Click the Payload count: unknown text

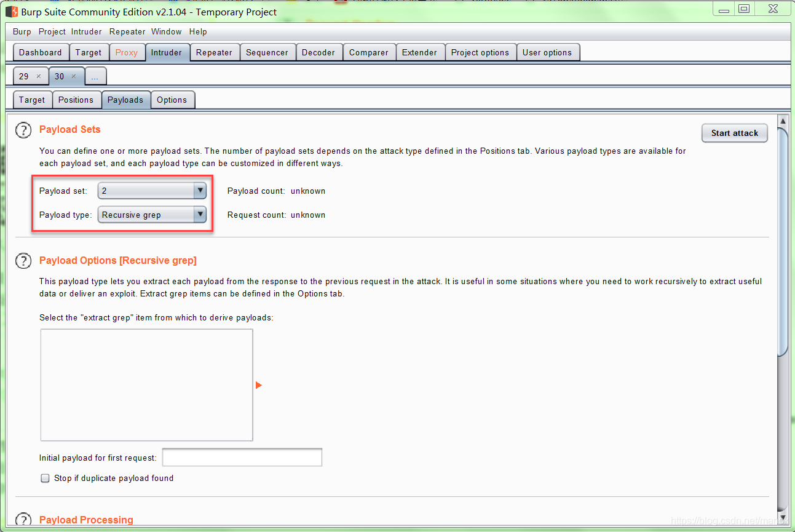coord(277,191)
